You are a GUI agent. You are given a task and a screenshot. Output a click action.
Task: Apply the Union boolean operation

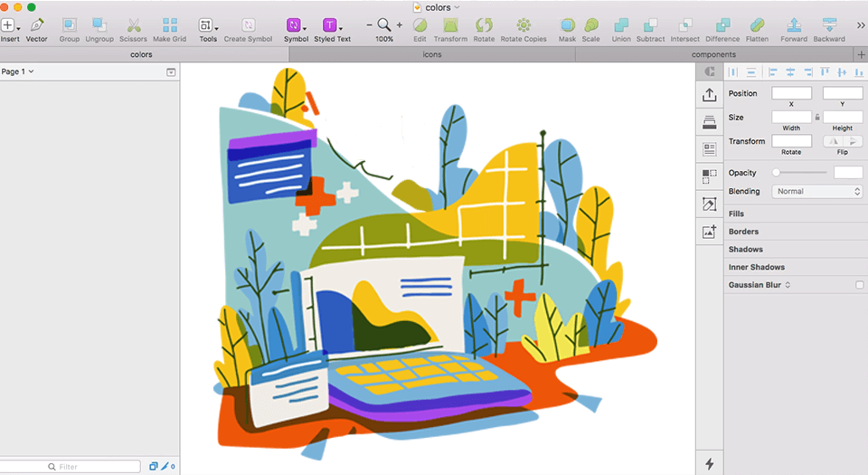621,25
